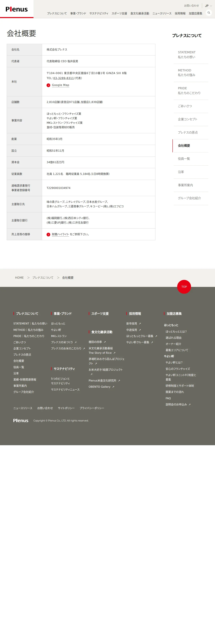This screenshot has height=644, width=215.
Task: Open footer link 開業までの流れ
Action: click(175, 392)
